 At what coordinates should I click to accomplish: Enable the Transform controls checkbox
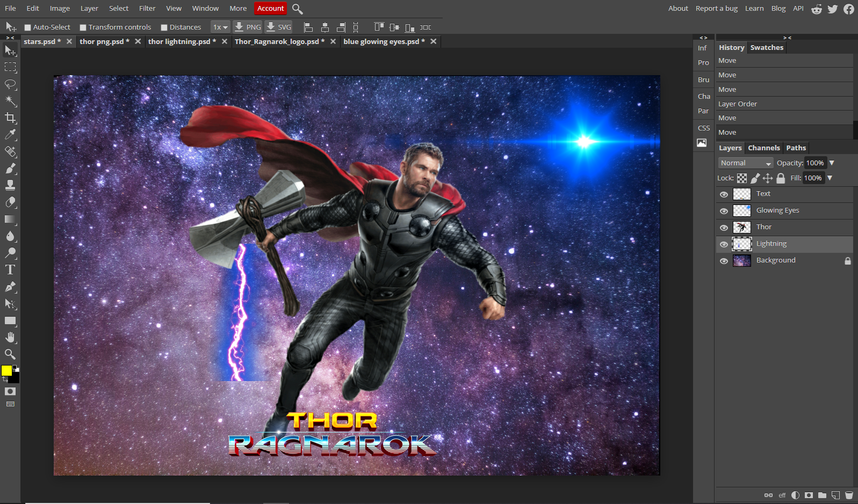[83, 27]
